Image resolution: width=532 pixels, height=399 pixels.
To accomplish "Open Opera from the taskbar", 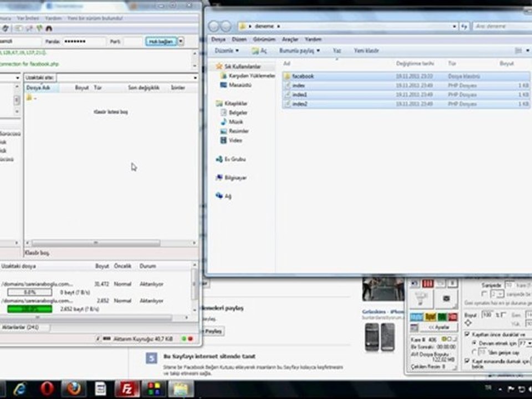I will pos(47,389).
